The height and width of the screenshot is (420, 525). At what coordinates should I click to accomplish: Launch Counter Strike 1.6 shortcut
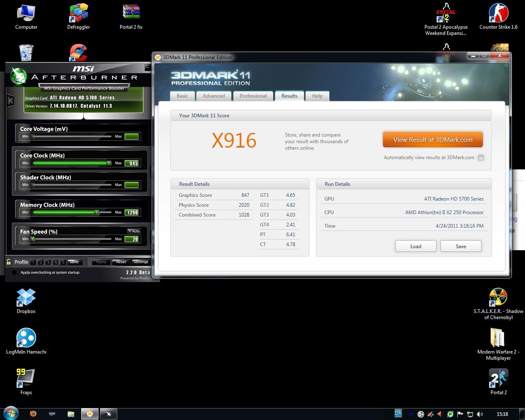498,17
